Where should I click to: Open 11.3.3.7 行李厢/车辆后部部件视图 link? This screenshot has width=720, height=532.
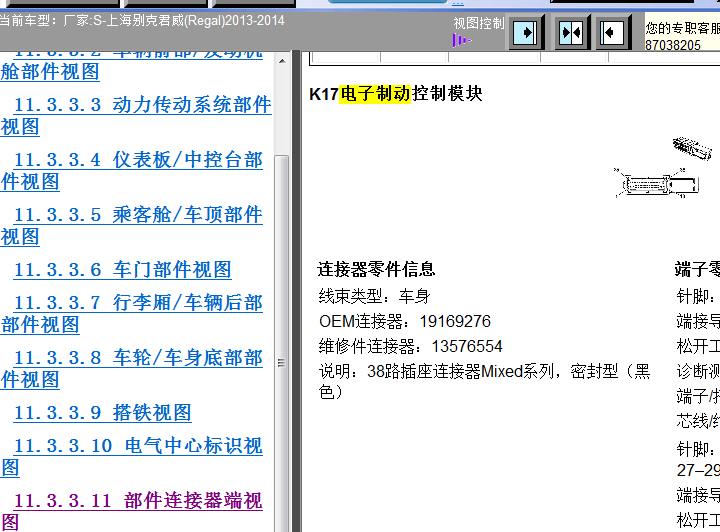coord(132,314)
